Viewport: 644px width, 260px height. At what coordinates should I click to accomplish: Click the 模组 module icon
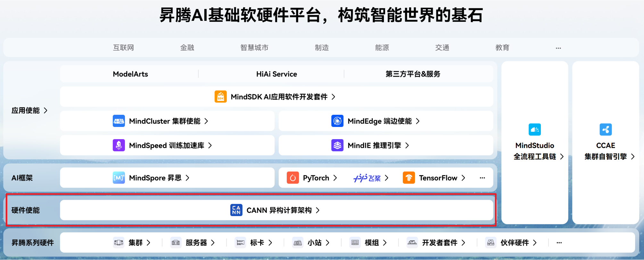[355, 243]
